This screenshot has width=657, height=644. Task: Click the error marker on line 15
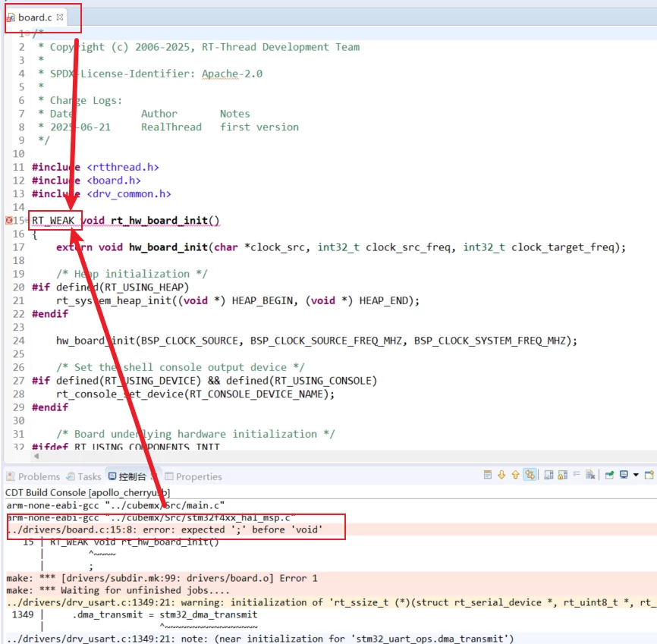pyautogui.click(x=9, y=221)
